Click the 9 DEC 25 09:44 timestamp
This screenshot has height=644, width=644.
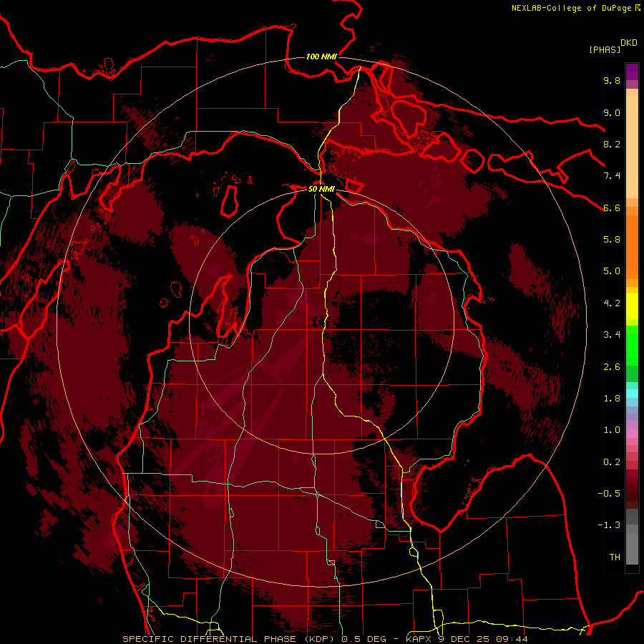coord(484,639)
